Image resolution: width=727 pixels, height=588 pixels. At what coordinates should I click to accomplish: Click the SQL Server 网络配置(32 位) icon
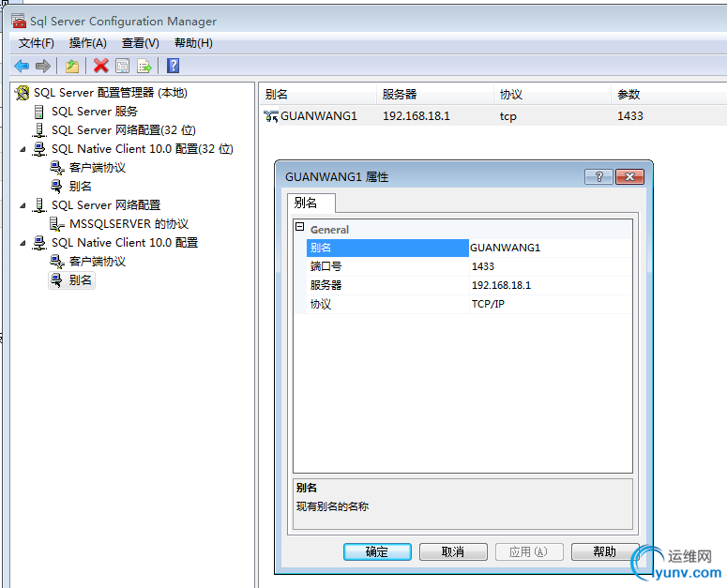(39, 130)
